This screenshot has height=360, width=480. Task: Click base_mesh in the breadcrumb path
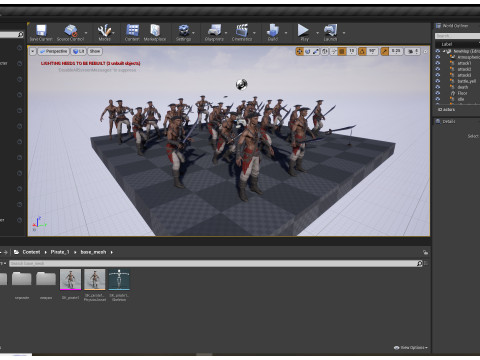click(x=93, y=252)
